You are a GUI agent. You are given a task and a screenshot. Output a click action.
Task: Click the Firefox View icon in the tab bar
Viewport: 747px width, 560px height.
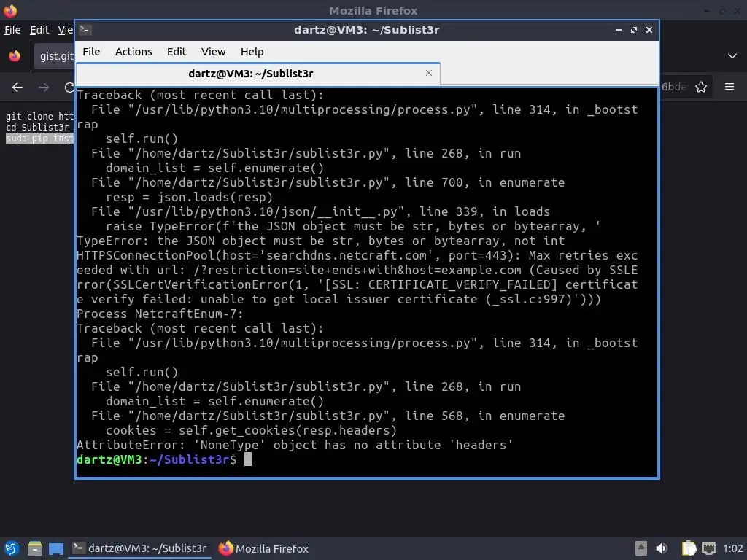click(15, 56)
